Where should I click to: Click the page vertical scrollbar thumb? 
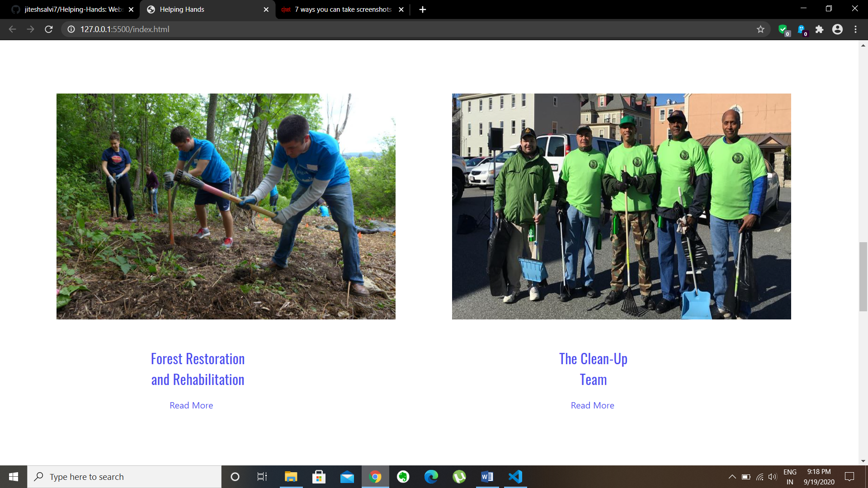[x=863, y=277]
